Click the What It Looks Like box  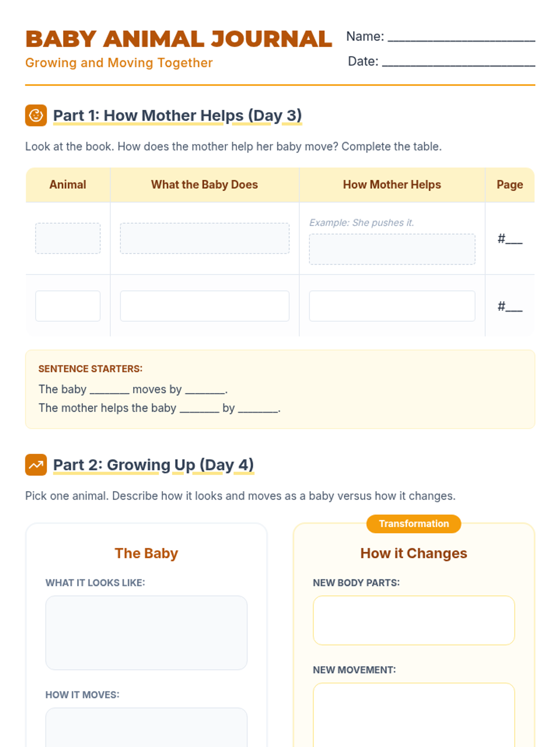146,633
